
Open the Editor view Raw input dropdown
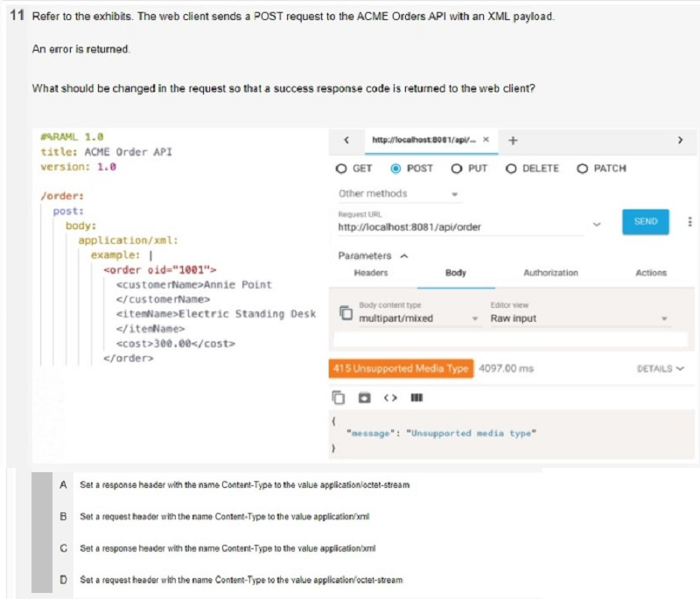(580, 318)
